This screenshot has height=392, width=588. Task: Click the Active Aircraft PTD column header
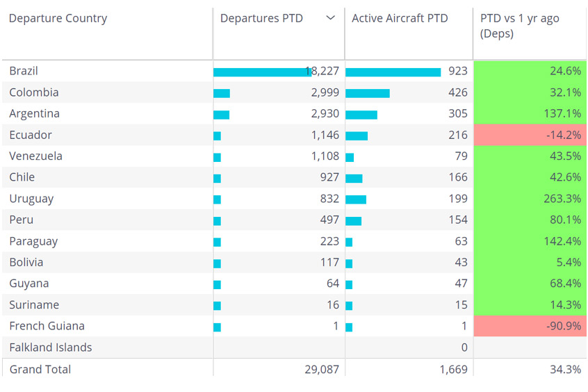pos(400,19)
